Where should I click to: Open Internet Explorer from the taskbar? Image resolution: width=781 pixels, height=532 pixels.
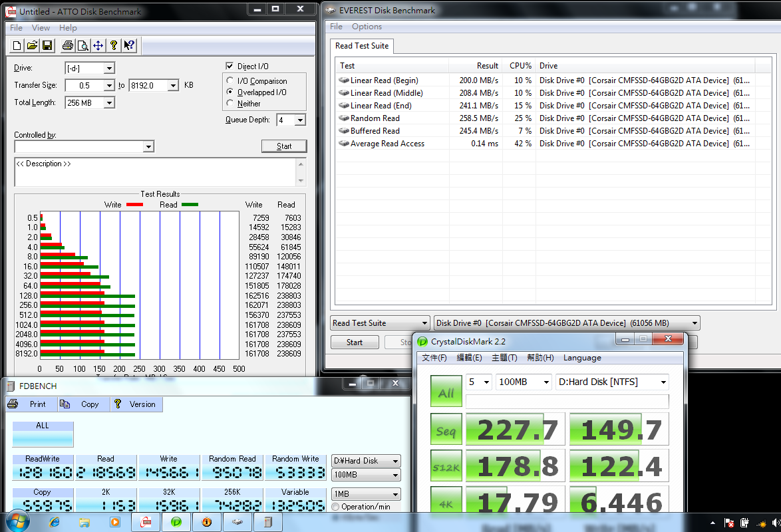[55, 522]
